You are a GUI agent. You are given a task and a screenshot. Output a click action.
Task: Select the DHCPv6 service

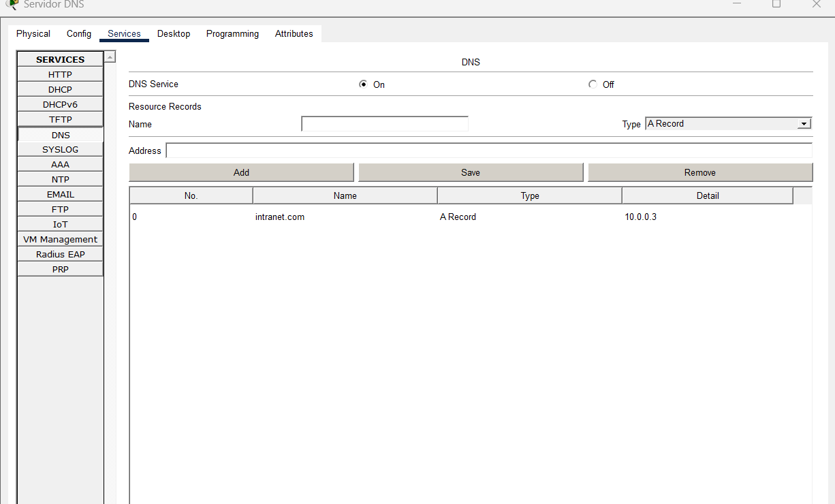point(60,104)
